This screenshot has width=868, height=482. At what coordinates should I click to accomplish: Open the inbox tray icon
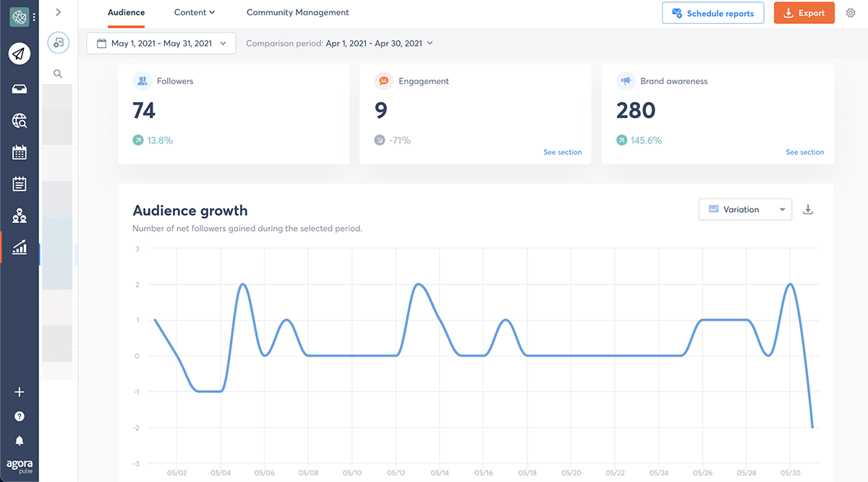tap(20, 88)
